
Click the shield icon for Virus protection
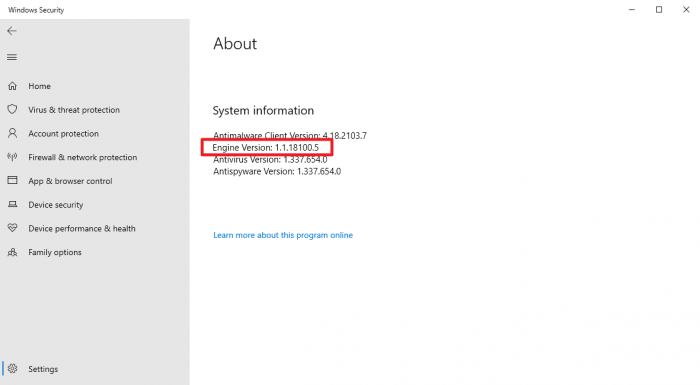pos(12,109)
